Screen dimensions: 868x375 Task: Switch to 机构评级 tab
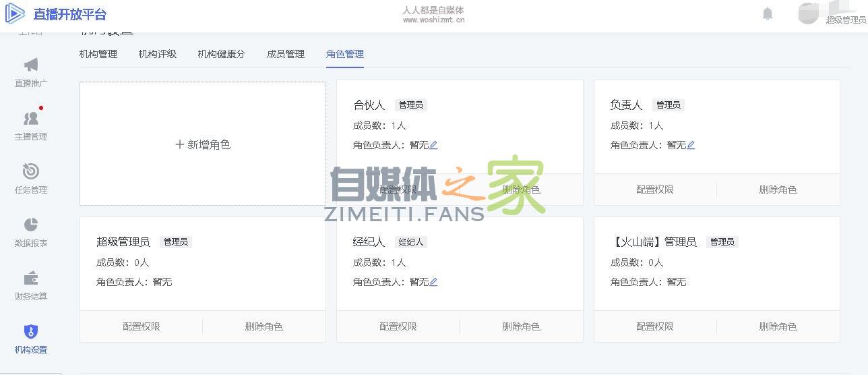coord(158,54)
